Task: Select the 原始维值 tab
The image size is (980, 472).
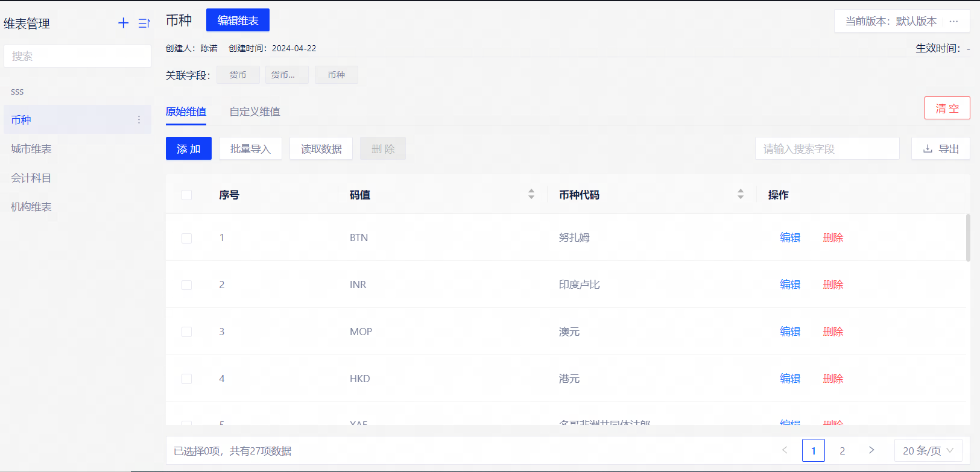Action: point(186,112)
